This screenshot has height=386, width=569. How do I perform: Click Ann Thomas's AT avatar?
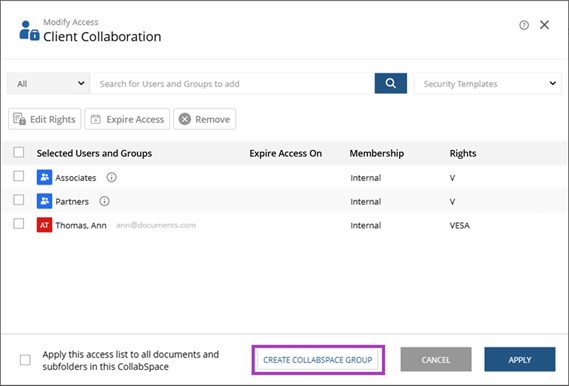point(44,225)
